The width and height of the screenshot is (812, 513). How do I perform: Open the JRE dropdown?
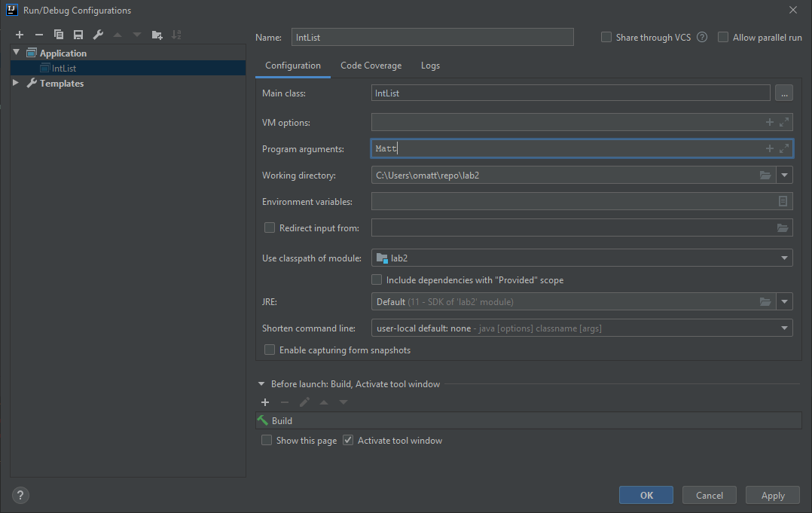pyautogui.click(x=783, y=301)
